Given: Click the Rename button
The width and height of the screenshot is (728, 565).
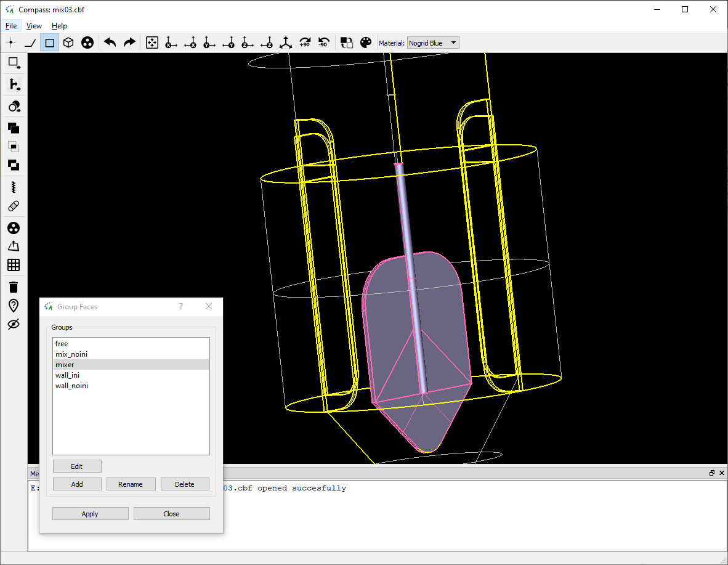Looking at the screenshot, I should [131, 484].
